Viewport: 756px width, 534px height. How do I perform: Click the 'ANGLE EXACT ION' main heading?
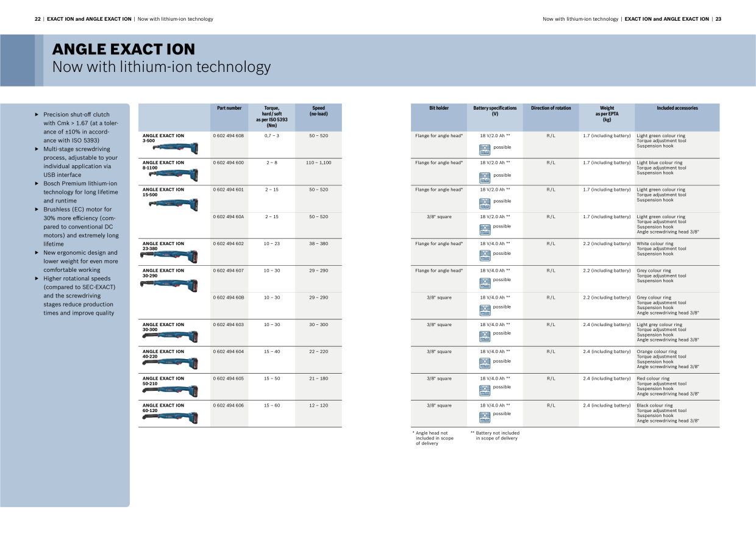point(124,49)
